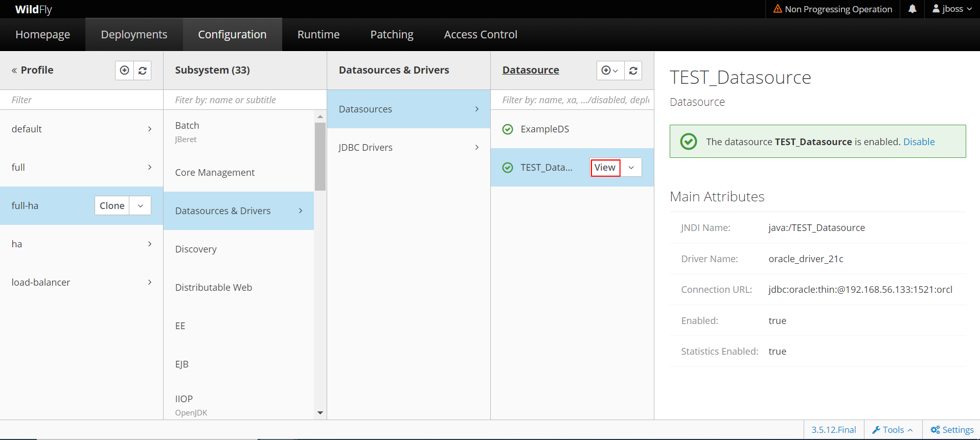Screen dimensions: 980x440
Task: Clone the full-ha profile
Action: coord(112,205)
